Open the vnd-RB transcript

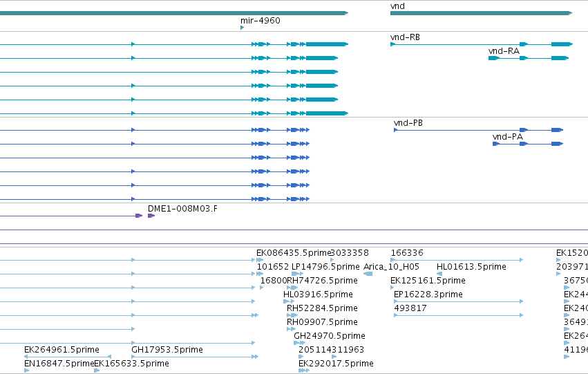[x=482, y=44]
